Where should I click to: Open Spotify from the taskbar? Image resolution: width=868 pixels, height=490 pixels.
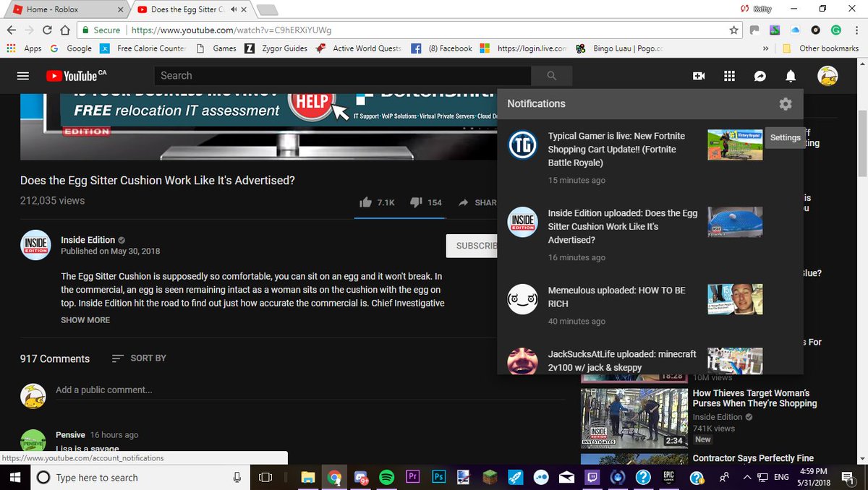click(x=386, y=477)
